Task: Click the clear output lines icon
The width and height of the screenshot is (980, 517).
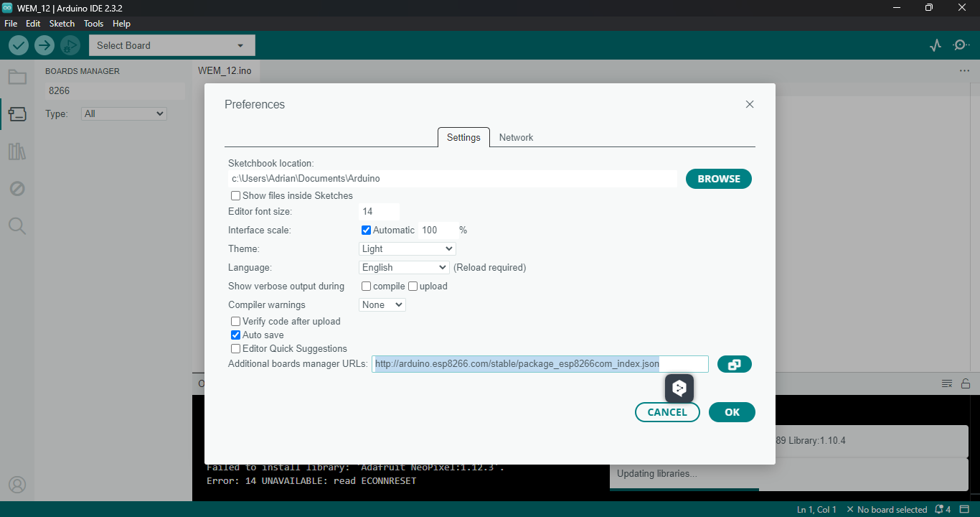Action: pyautogui.click(x=947, y=383)
